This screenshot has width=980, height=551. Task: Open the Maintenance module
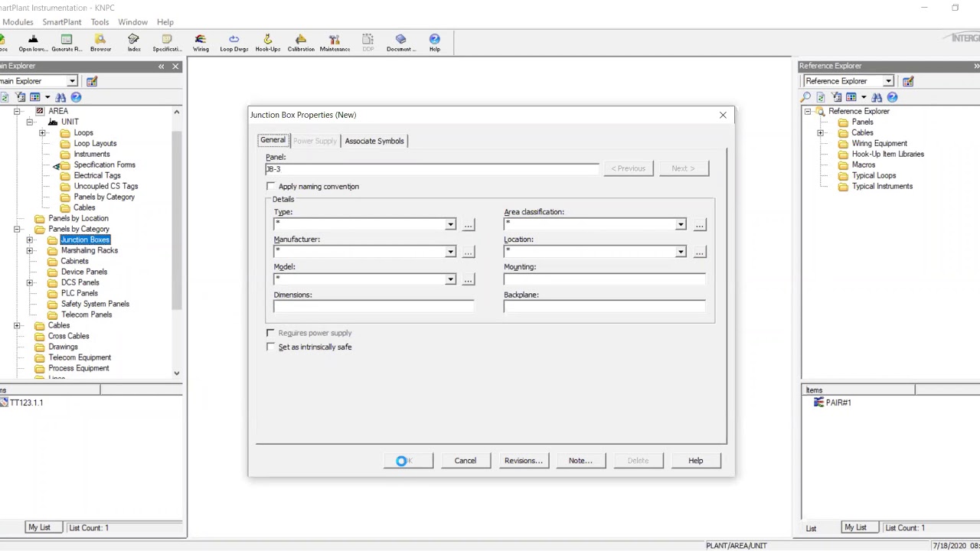(x=335, y=43)
